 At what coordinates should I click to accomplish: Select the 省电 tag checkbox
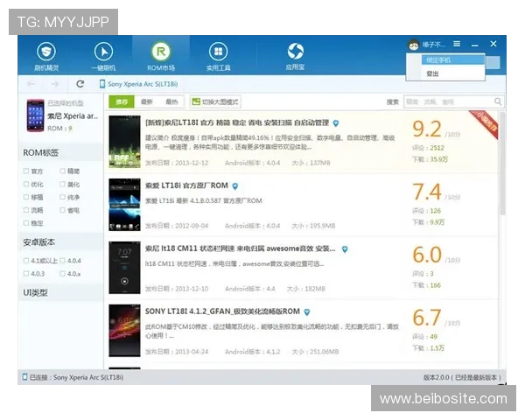[62, 210]
